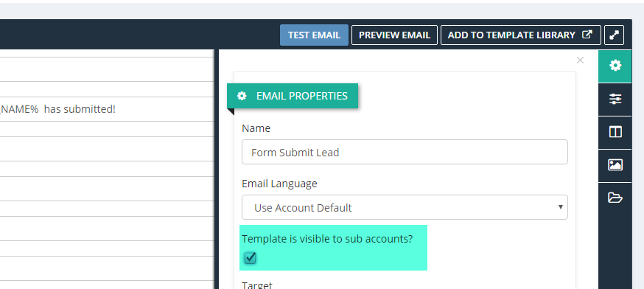Click the Template is visible to sub accounts label
644x289 pixels.
coord(327,238)
